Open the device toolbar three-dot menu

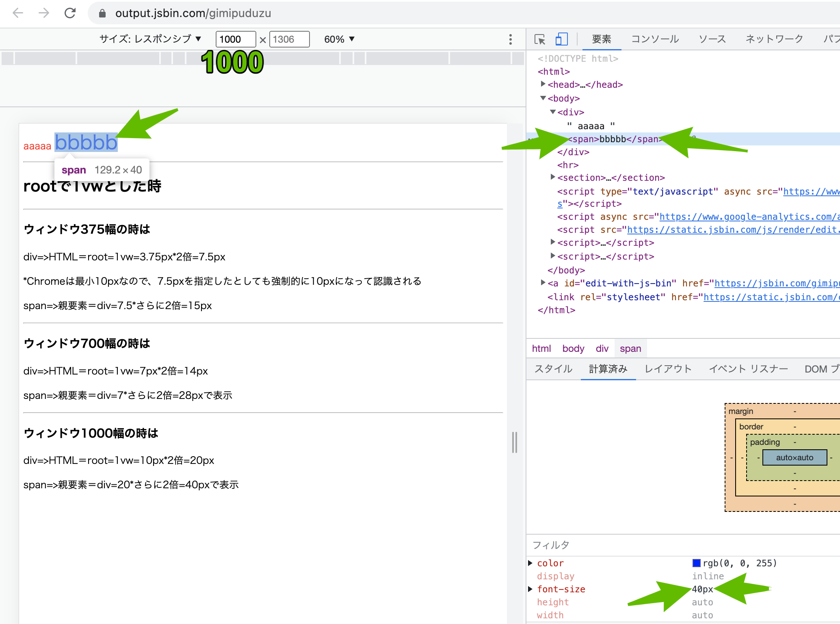pos(511,39)
